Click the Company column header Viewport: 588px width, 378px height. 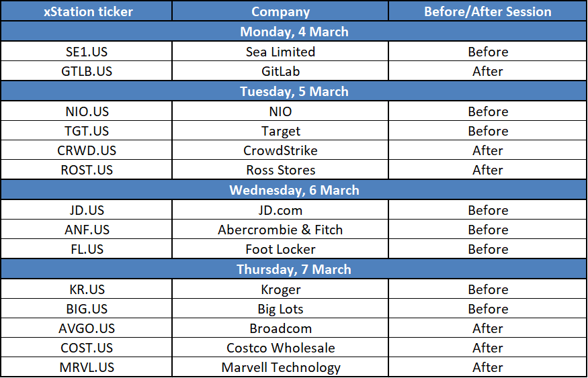pyautogui.click(x=280, y=11)
